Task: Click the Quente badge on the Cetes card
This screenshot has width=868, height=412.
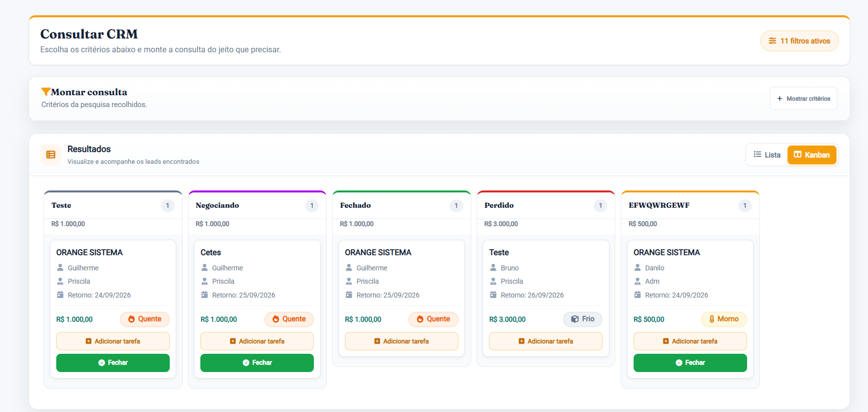Action: 289,319
